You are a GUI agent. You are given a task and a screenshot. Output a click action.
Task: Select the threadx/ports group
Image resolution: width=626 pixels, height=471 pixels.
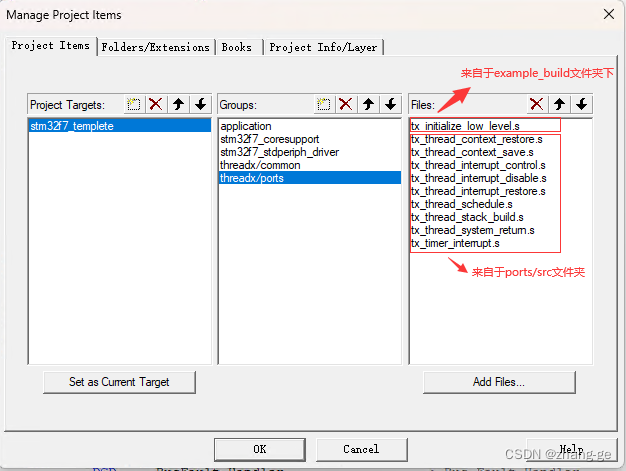[x=310, y=178]
